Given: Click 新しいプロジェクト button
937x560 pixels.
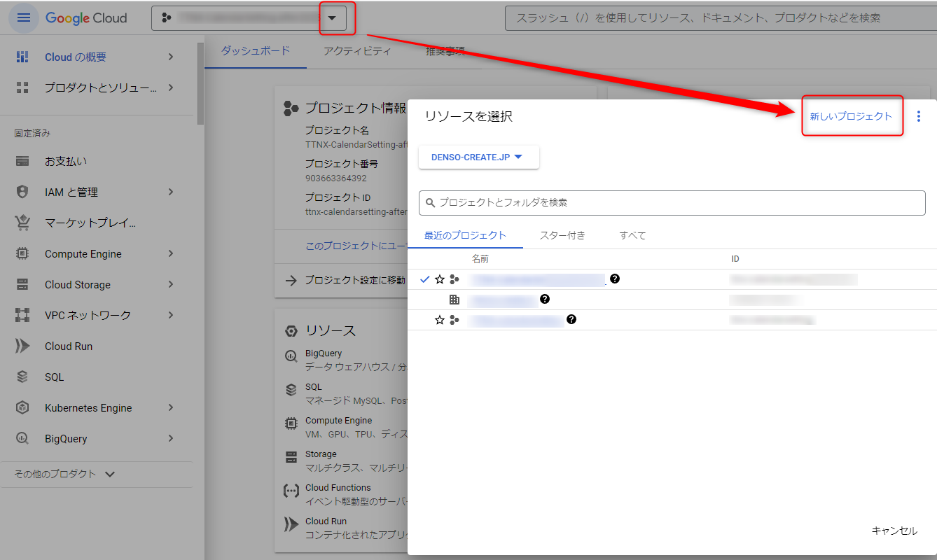Looking at the screenshot, I should click(x=851, y=116).
